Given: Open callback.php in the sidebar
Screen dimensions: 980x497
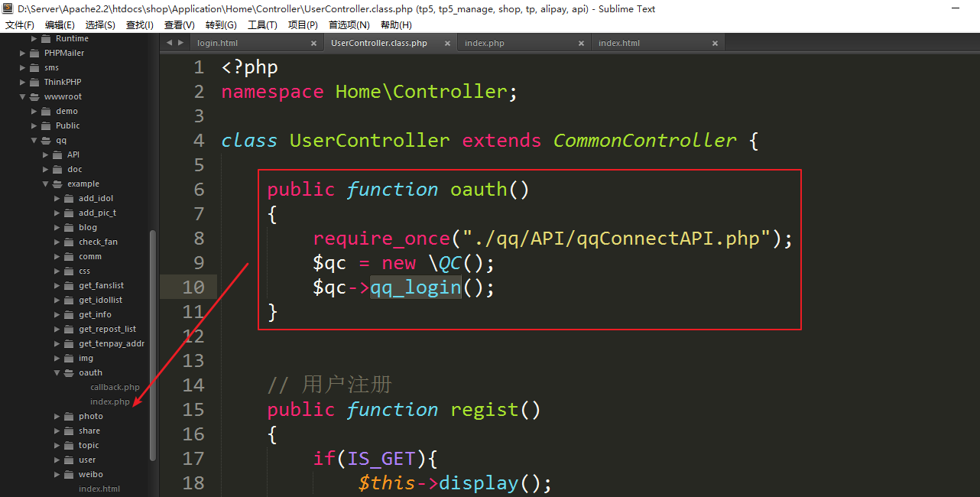Looking at the screenshot, I should (x=115, y=388).
